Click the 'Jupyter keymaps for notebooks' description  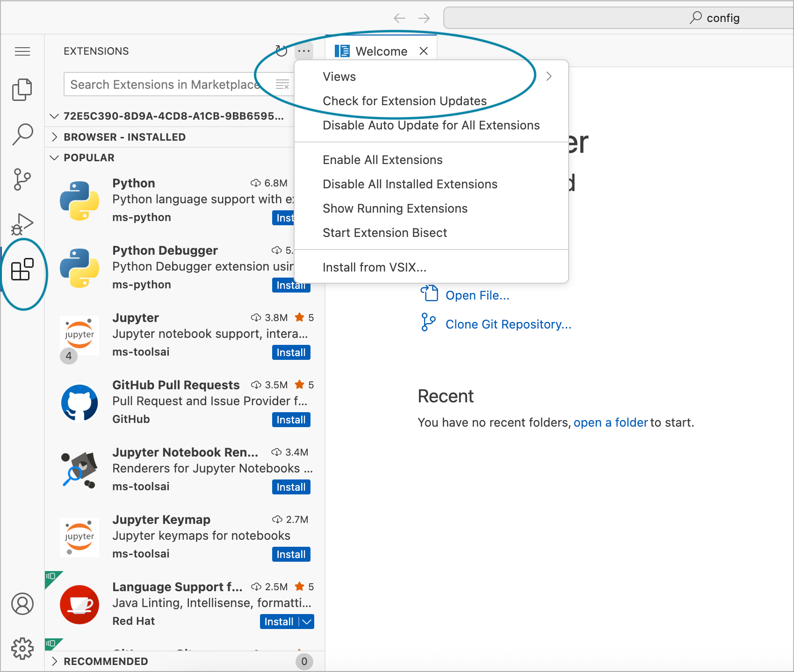click(201, 536)
